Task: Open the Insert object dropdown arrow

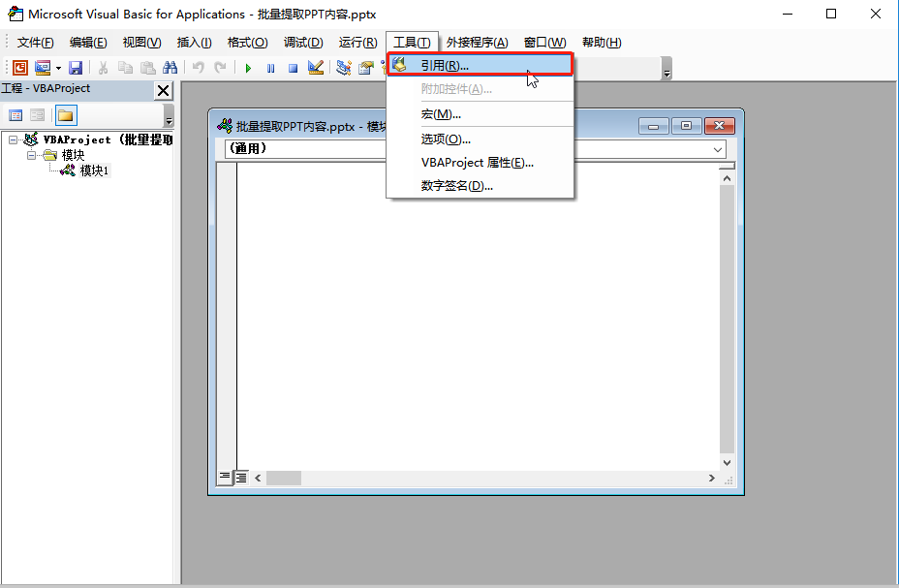Action: point(58,68)
